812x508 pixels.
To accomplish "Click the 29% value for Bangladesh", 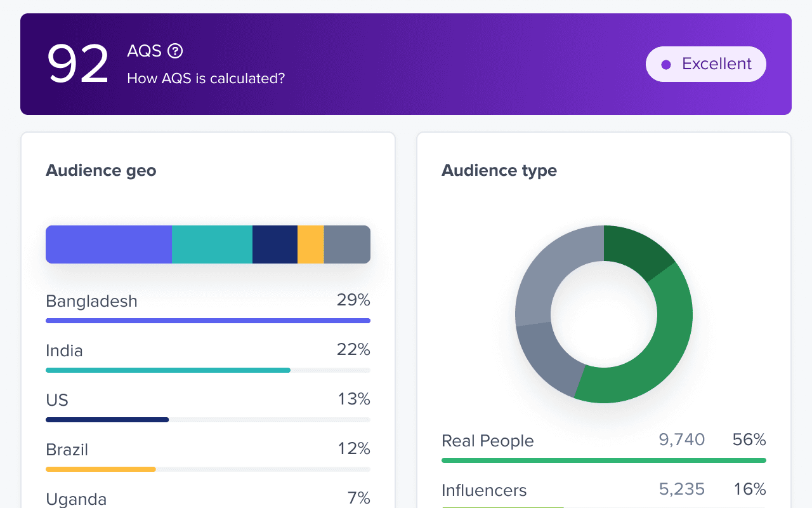I will coord(353,300).
